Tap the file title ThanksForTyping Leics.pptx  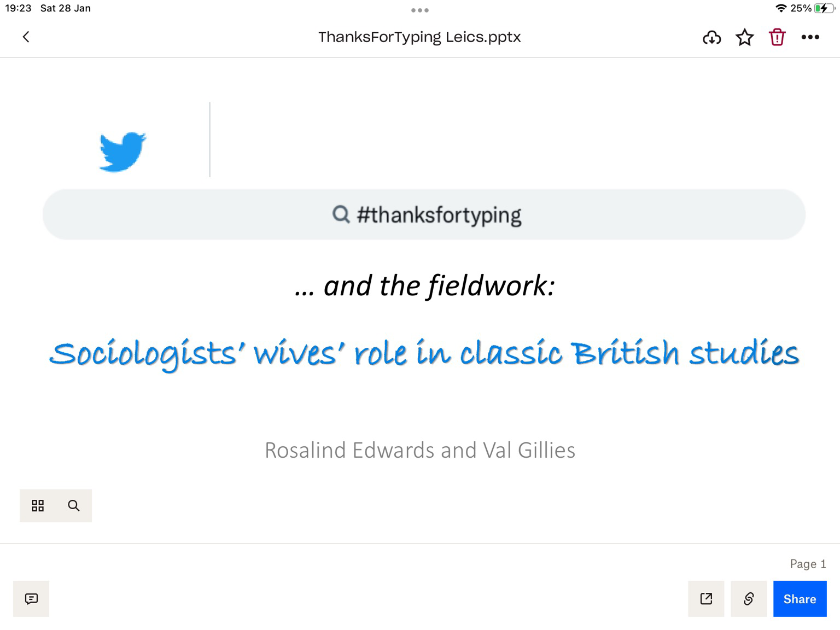coord(419,37)
